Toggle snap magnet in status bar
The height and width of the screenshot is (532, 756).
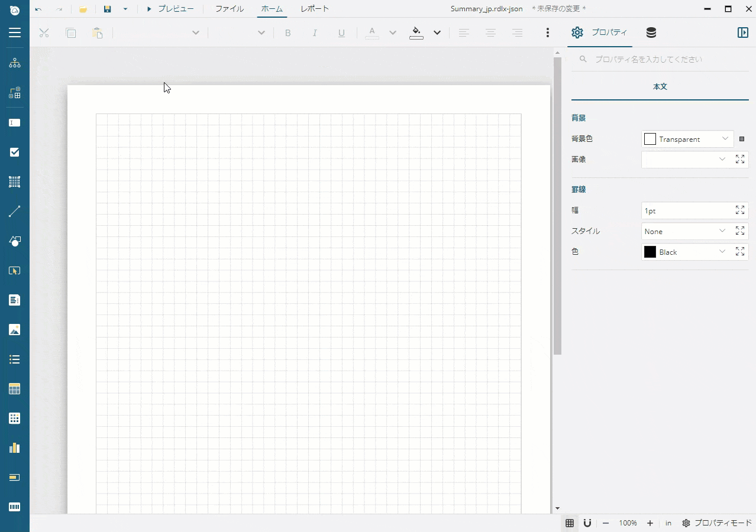587,523
